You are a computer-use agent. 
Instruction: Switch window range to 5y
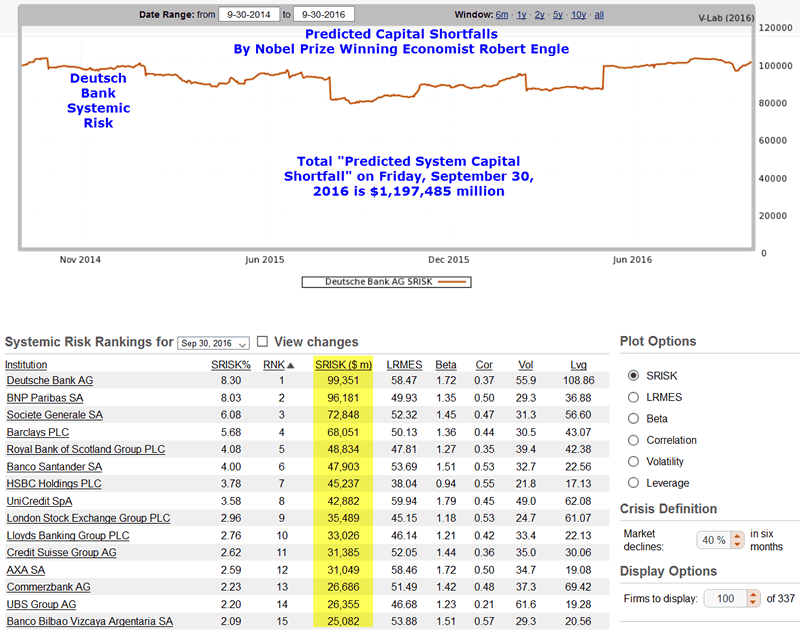[x=557, y=15]
